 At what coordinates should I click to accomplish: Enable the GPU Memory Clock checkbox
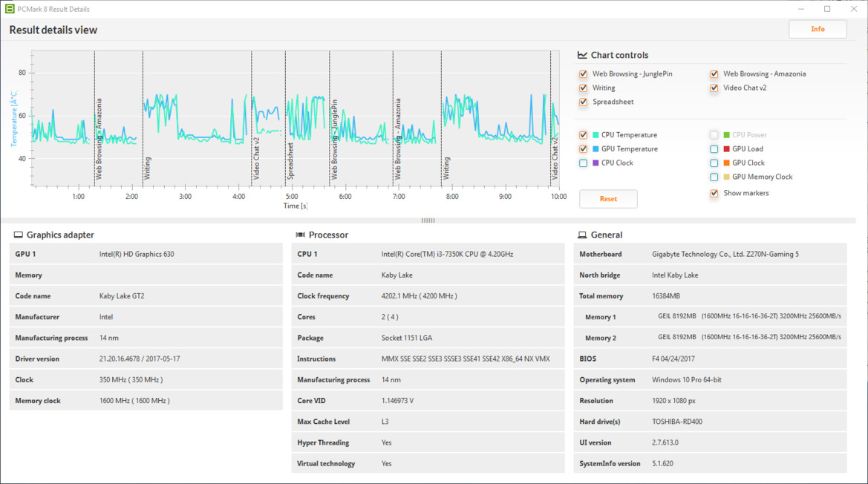[x=714, y=177]
